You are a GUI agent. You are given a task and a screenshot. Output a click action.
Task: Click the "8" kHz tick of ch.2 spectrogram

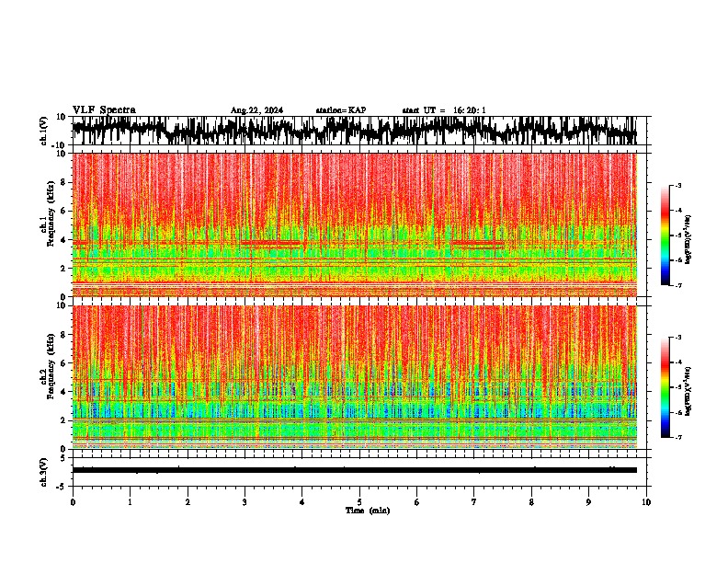point(64,335)
